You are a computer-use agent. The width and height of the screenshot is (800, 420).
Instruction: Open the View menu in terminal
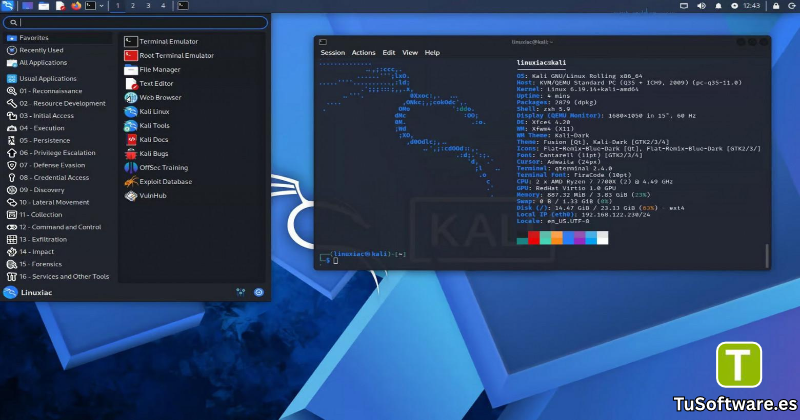click(410, 53)
